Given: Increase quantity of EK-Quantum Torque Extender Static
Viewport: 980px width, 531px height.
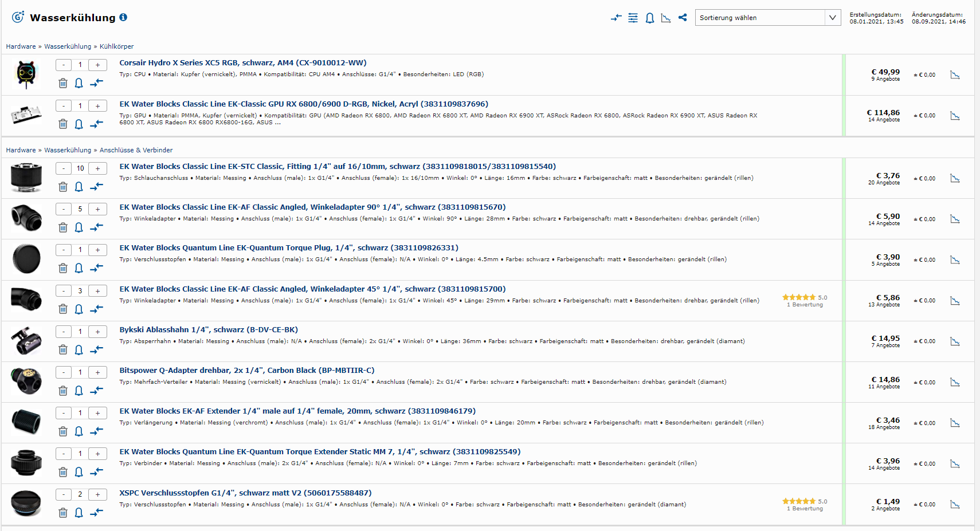Looking at the screenshot, I should [x=97, y=454].
